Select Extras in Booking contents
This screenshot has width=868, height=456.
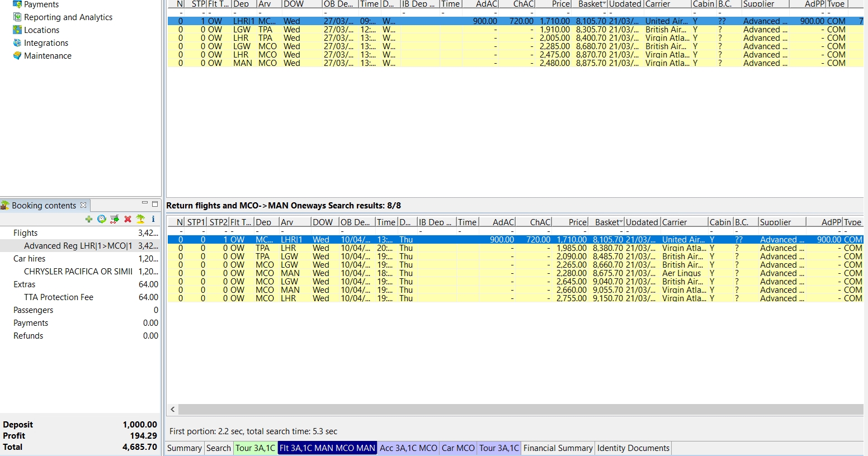click(81, 284)
